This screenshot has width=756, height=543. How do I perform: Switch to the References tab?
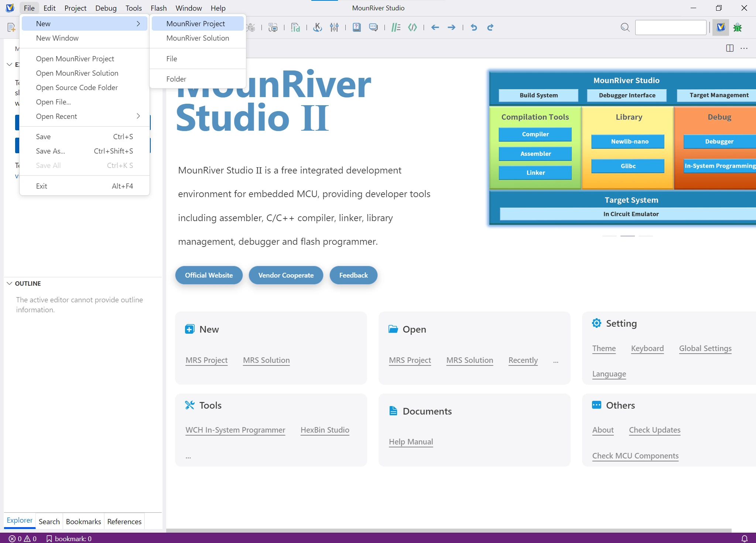(124, 521)
